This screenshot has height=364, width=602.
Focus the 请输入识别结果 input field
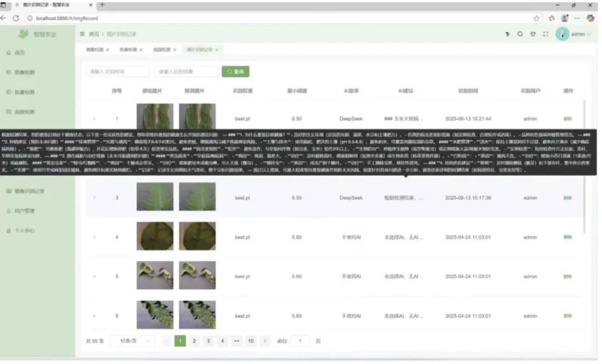point(186,72)
